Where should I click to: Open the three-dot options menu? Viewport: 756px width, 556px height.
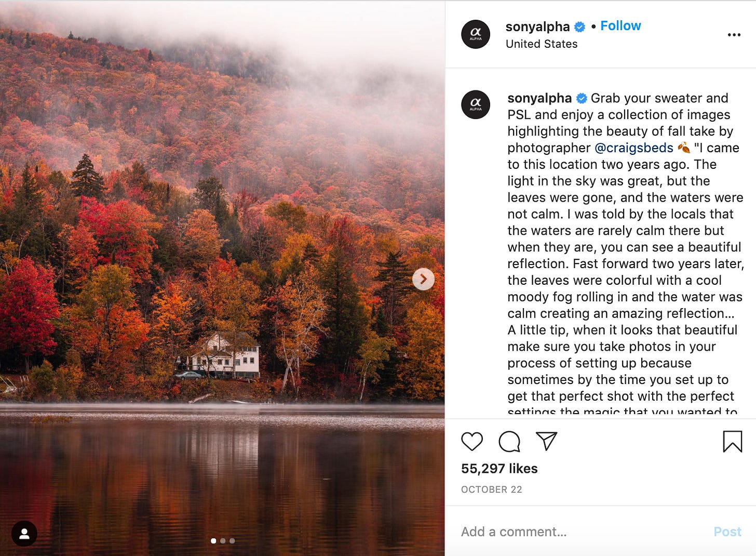tap(734, 34)
